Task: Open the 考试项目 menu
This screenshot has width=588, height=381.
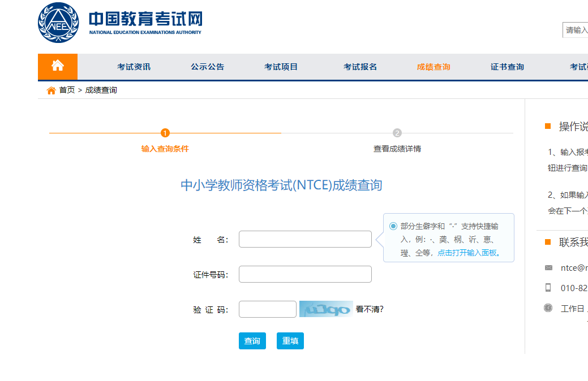Action: click(281, 67)
